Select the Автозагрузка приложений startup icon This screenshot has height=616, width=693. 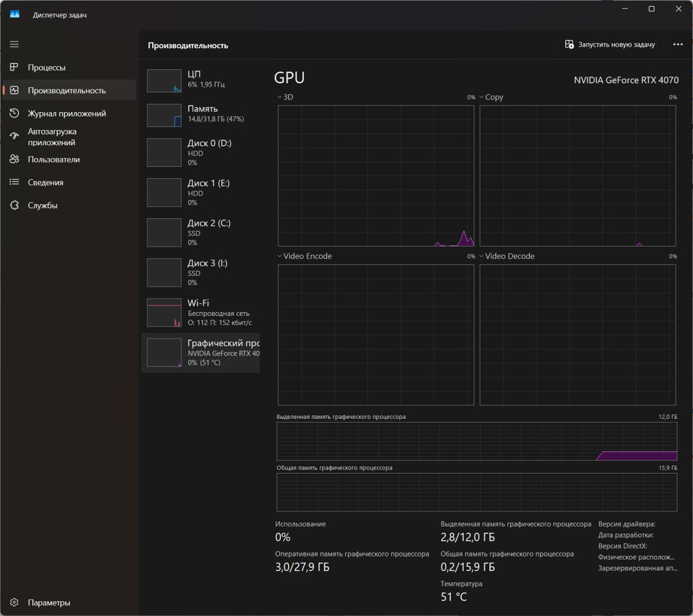coord(14,136)
